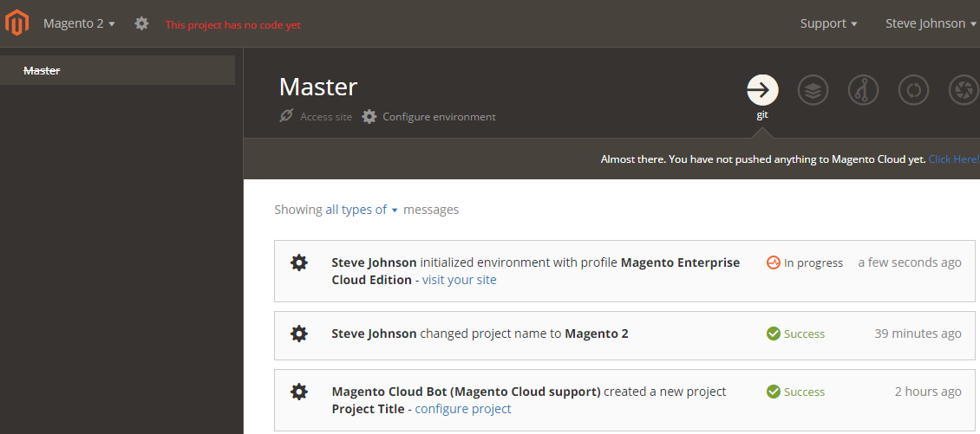Image resolution: width=980 pixels, height=434 pixels.
Task: Select Master environment in sidebar
Action: (x=117, y=70)
